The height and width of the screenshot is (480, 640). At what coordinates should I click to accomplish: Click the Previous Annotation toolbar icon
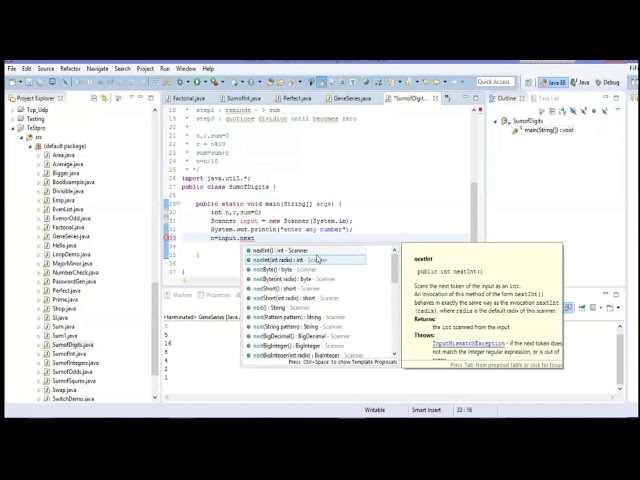[x=408, y=82]
